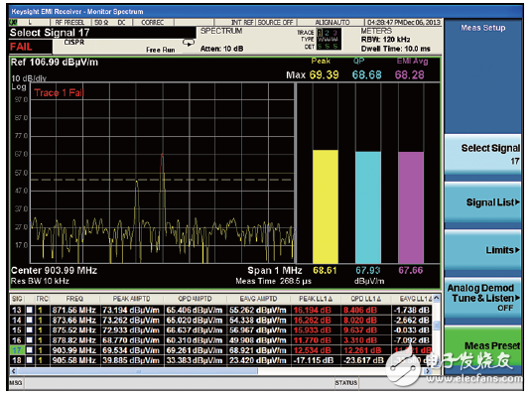Click the MSG field in bottom bar
Screen dimensions: 532x395
tap(16, 383)
